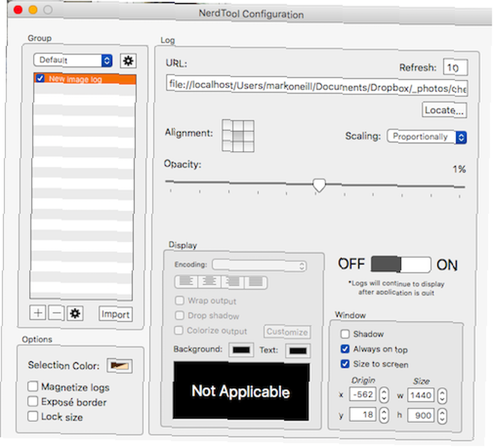
Task: Tick the Colorize output checkbox
Action: point(179,331)
